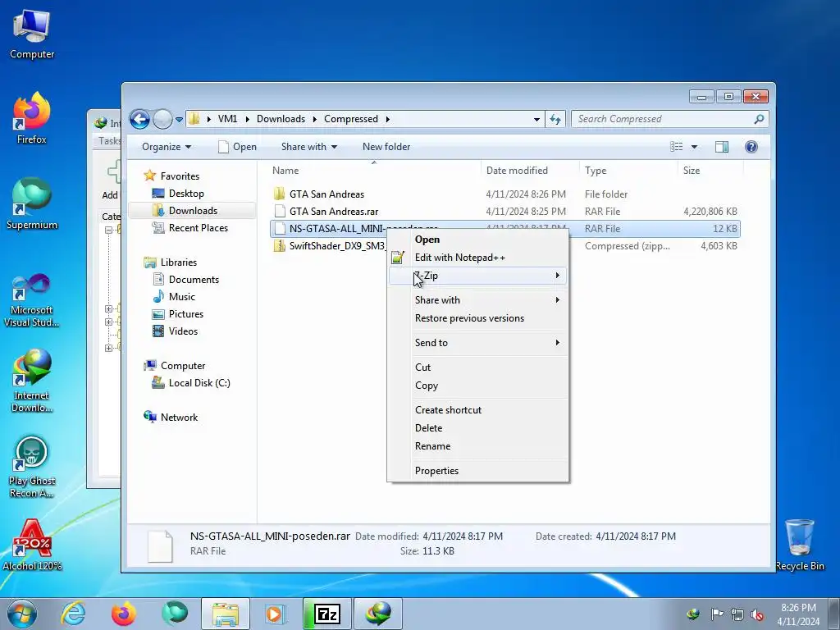Launch Internet Explorer from taskbar
The image size is (840, 630).
(73, 614)
